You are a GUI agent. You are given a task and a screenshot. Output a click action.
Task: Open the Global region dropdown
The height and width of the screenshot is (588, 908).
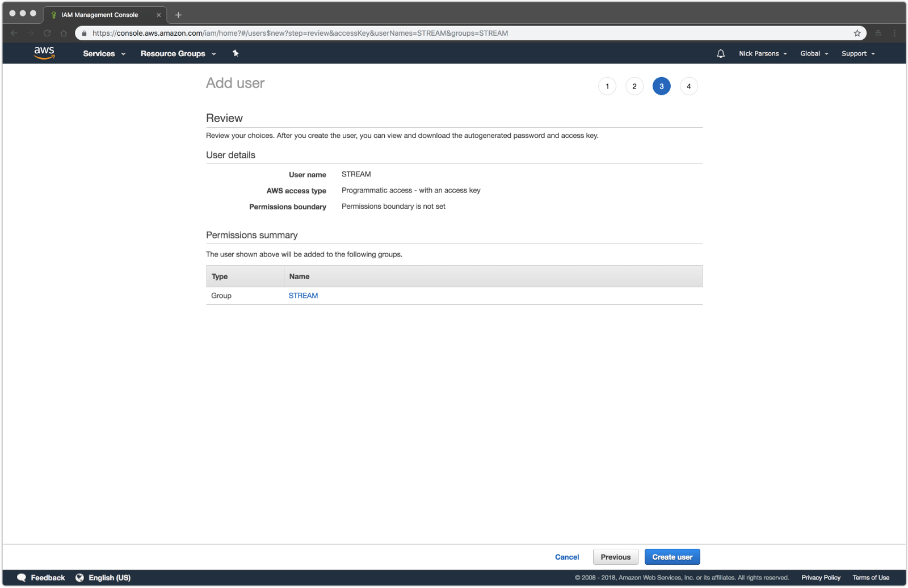[x=814, y=53]
